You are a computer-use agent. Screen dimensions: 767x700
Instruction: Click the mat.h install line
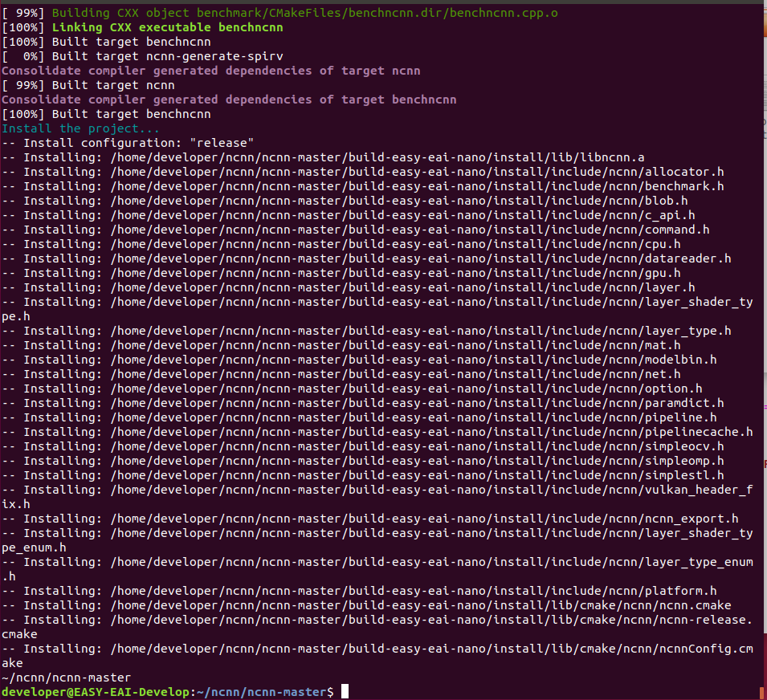(341, 345)
